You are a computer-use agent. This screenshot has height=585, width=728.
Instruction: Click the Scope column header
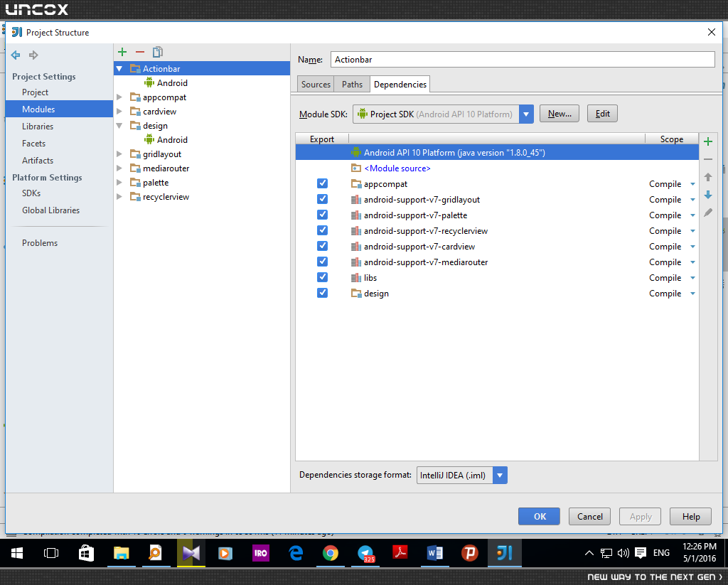(671, 139)
